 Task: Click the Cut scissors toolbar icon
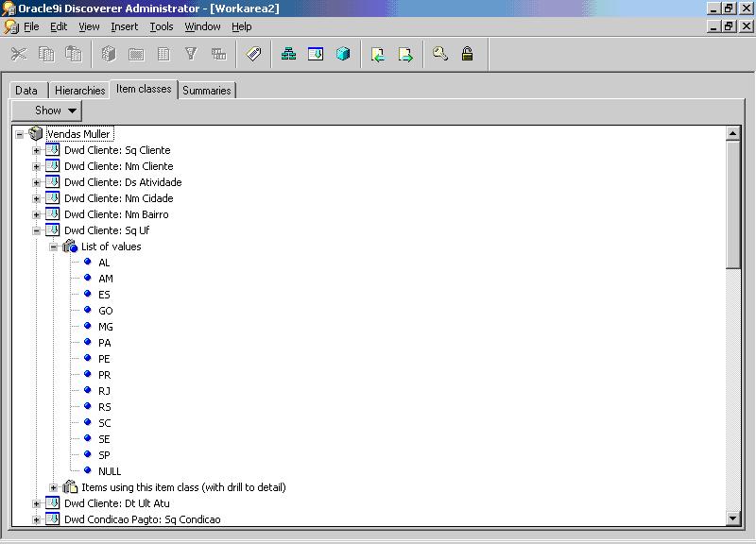[x=19, y=55]
